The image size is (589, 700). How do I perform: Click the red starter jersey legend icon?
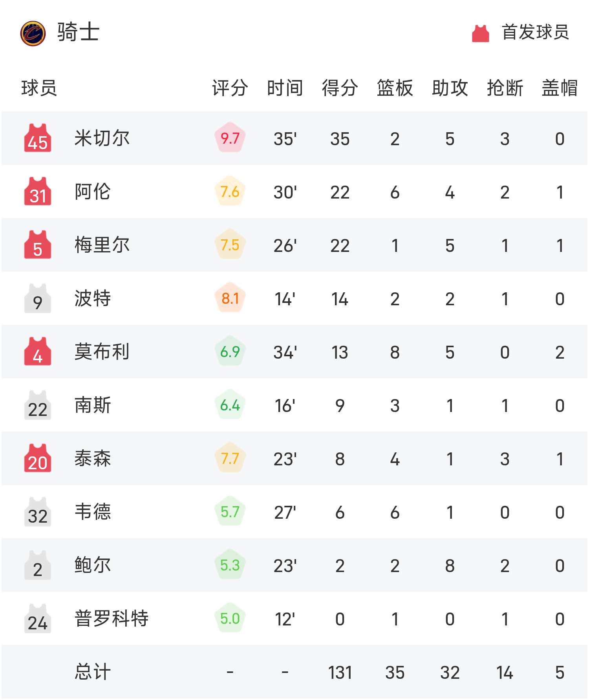[480, 33]
